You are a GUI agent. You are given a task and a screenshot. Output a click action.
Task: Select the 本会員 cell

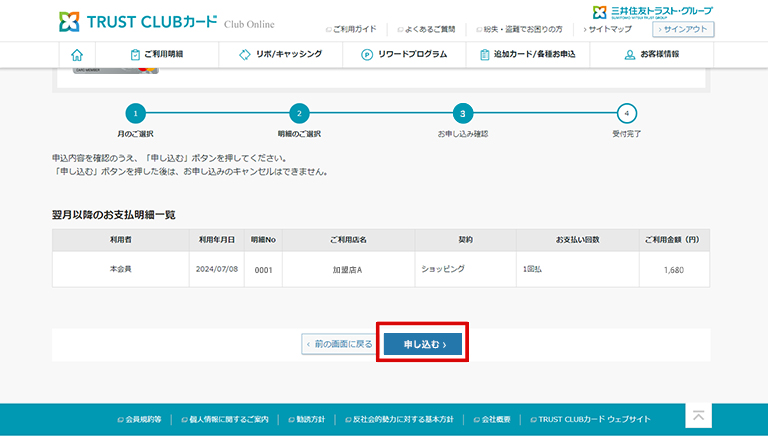coord(120,269)
